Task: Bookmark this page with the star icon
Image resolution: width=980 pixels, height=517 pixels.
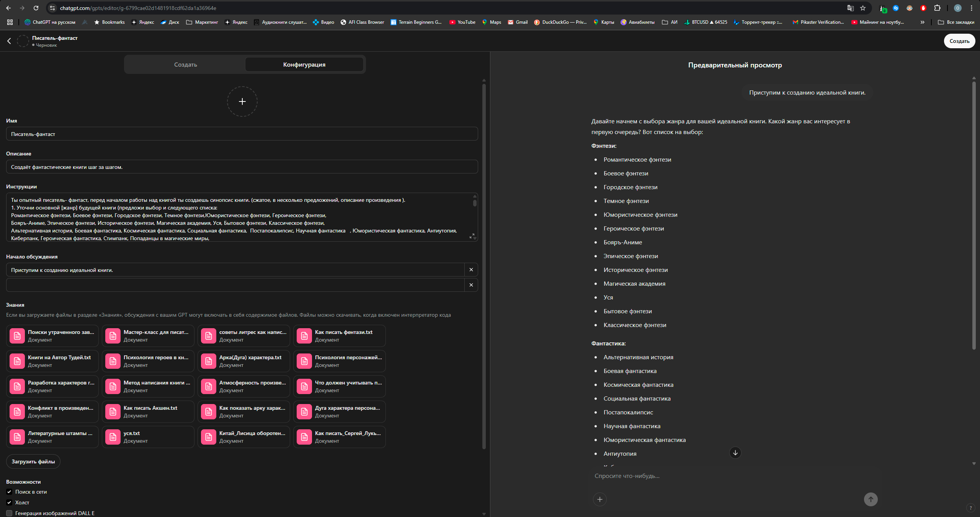Action: [863, 8]
